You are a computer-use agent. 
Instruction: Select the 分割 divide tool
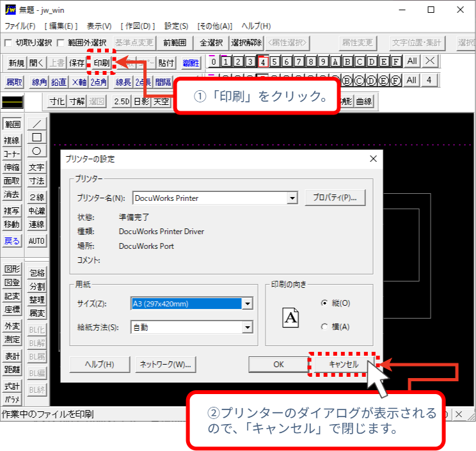pos(37,286)
